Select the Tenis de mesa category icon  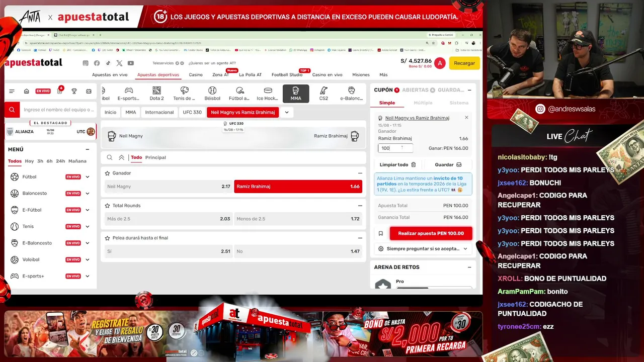[184, 94]
